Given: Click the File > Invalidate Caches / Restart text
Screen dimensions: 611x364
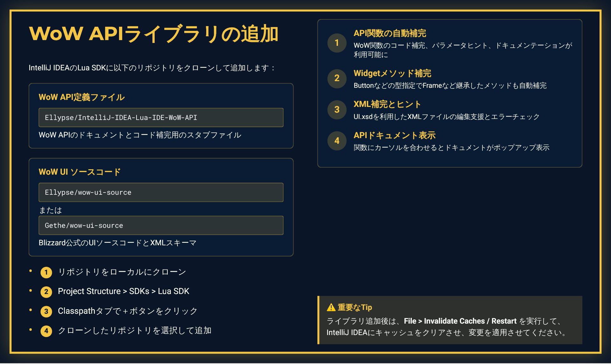Looking at the screenshot, I should tap(460, 321).
